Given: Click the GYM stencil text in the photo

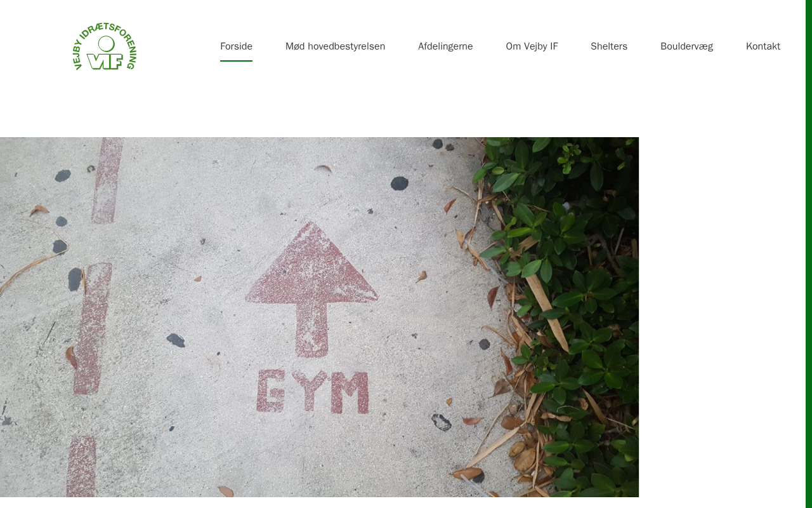Looking at the screenshot, I should (313, 392).
